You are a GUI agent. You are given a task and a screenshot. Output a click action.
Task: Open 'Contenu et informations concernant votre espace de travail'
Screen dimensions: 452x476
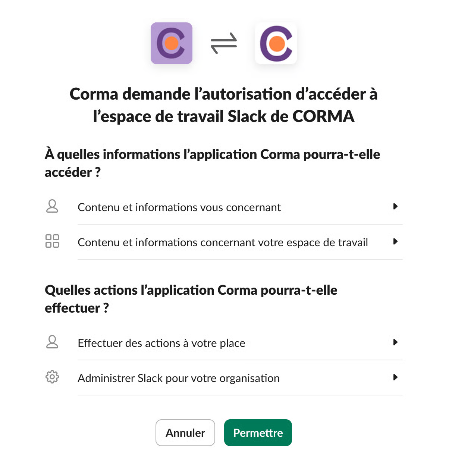pos(223,242)
